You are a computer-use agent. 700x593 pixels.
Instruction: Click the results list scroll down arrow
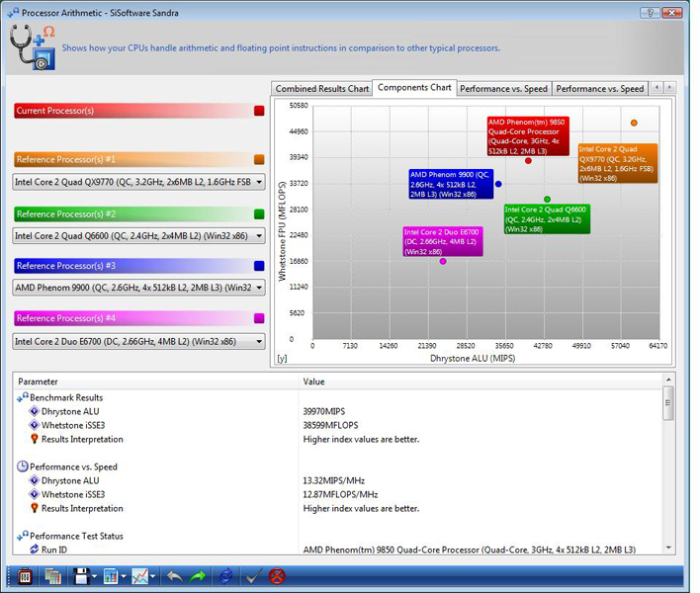coord(668,548)
